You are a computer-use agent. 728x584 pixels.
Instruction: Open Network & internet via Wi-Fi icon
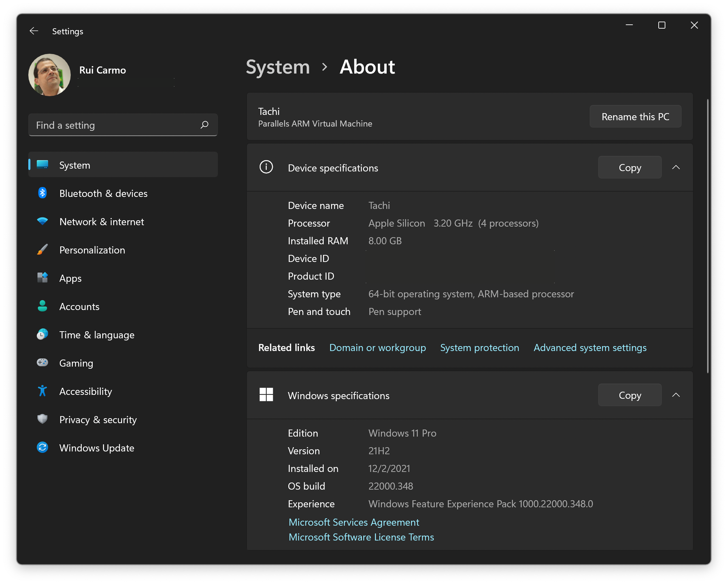pos(42,221)
